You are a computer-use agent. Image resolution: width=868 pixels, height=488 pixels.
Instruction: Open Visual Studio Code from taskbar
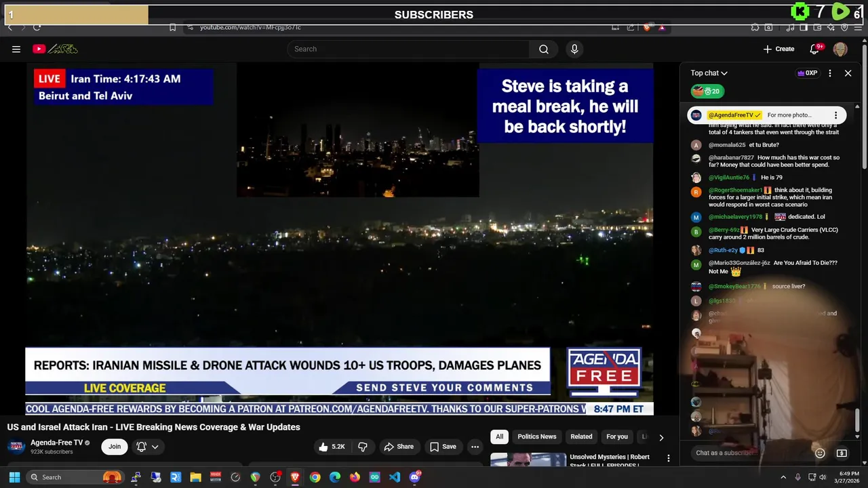tap(395, 477)
